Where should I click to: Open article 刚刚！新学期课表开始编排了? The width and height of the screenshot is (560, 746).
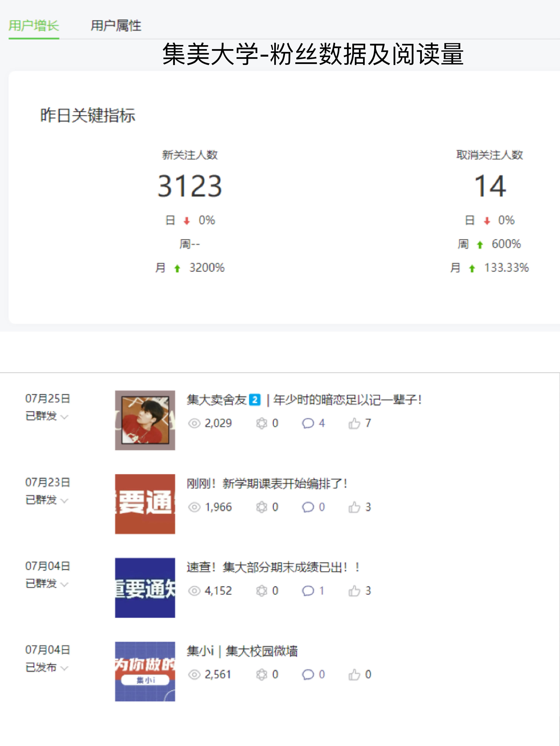(267, 484)
